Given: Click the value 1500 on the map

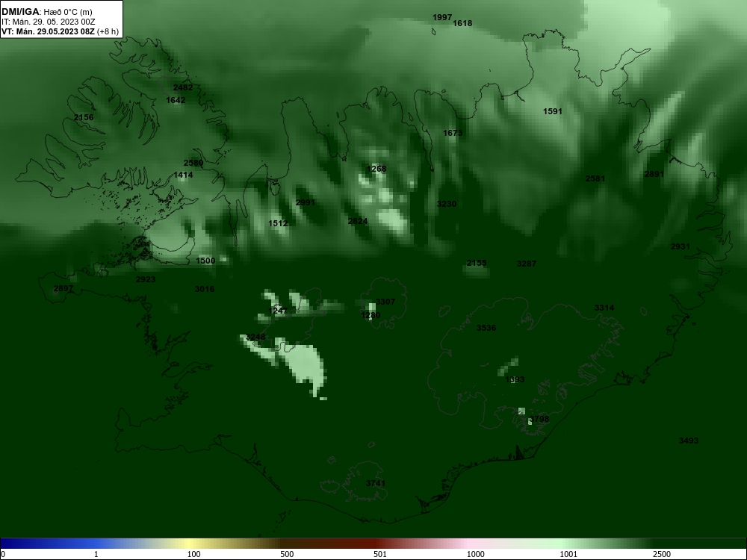Looking at the screenshot, I should 206,261.
